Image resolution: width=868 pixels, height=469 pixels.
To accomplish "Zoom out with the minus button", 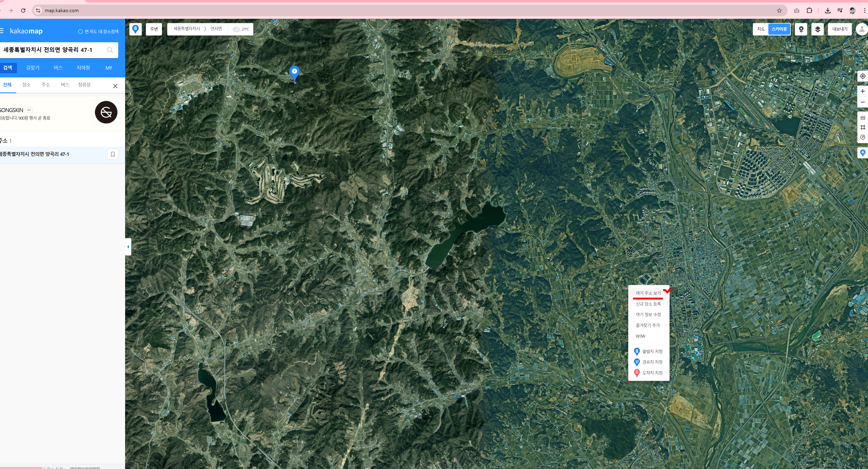I will tap(862, 102).
